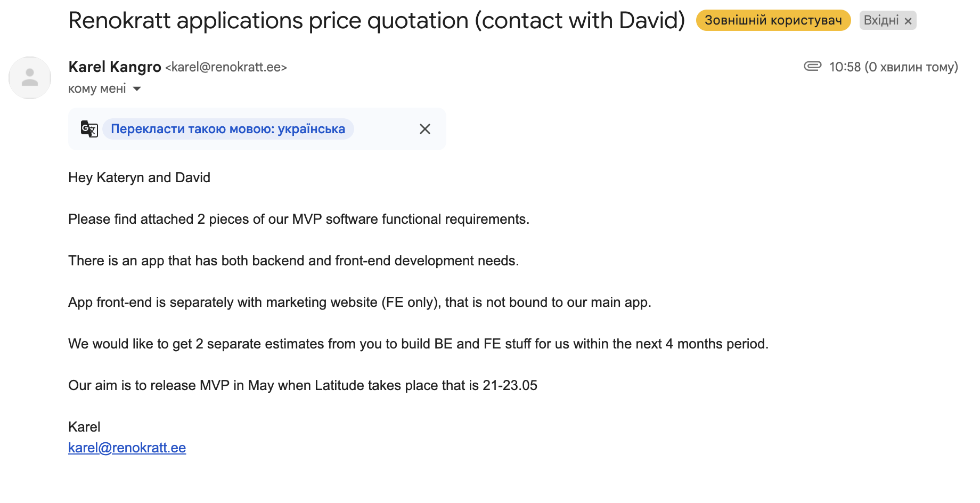Click the paragraph about attached MVP requirements
The image size is (980, 503).
pos(298,219)
